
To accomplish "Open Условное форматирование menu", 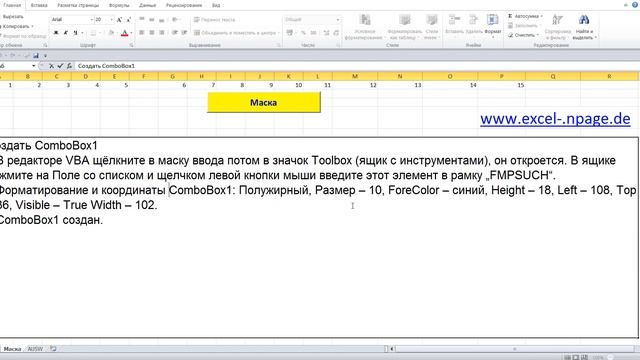I will (364, 27).
